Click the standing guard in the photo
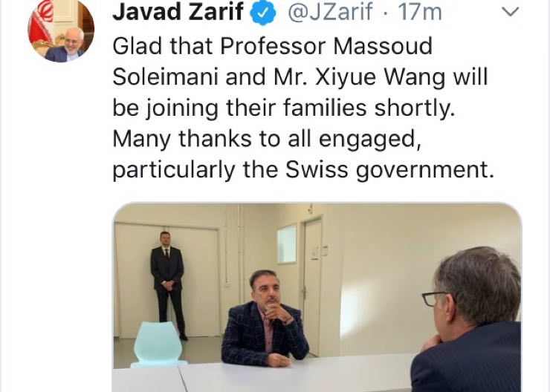The height and width of the screenshot is (392, 550). [168, 285]
